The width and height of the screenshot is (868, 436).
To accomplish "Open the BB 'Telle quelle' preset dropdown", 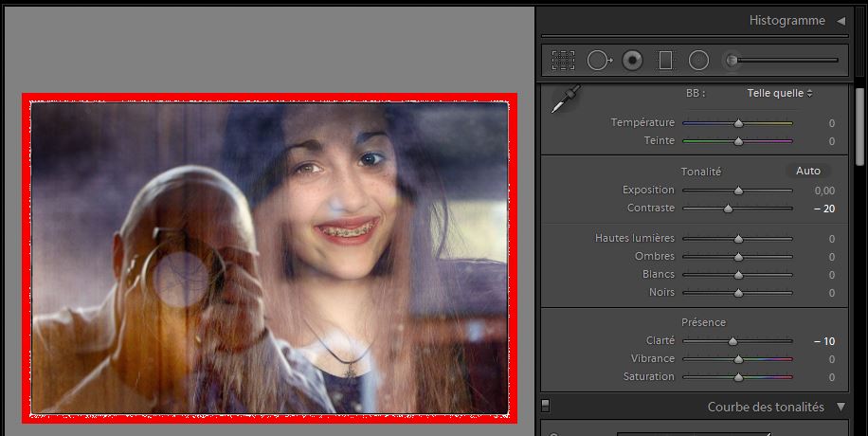I will (x=779, y=93).
